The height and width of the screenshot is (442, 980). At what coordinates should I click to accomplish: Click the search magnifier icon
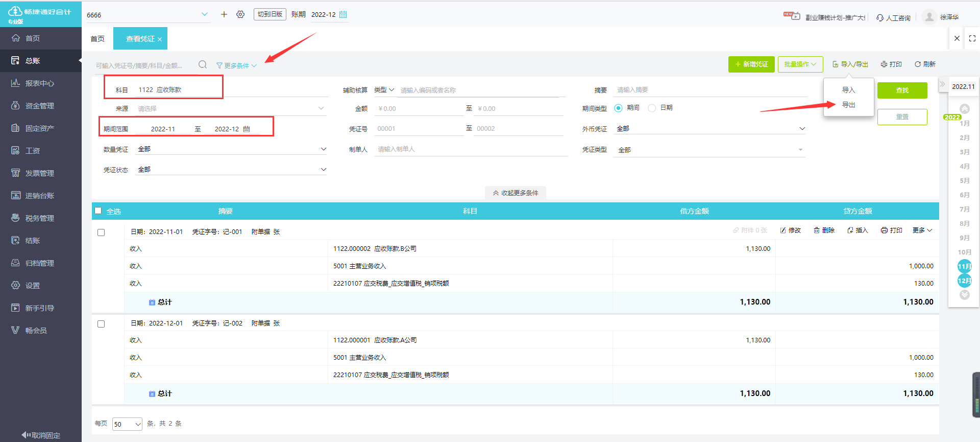tap(203, 64)
